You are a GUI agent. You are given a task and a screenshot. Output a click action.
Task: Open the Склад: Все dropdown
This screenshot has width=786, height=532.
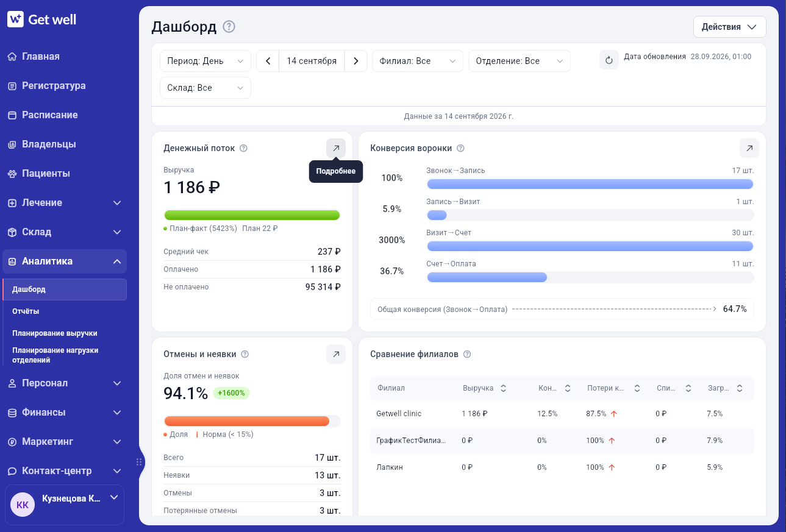[x=205, y=88]
